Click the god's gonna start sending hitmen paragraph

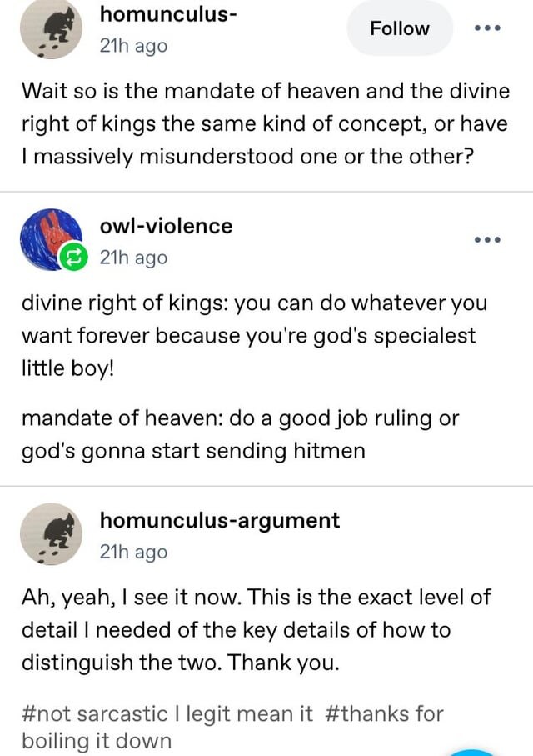coord(240,434)
